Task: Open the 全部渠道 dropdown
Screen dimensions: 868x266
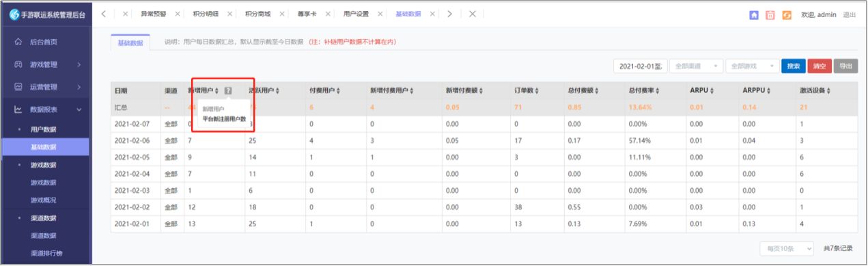Action: (696, 66)
